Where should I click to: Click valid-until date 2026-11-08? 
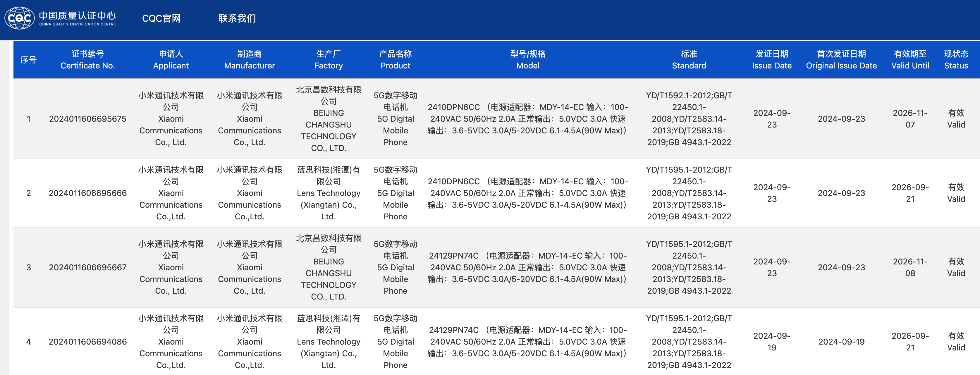[x=910, y=267]
